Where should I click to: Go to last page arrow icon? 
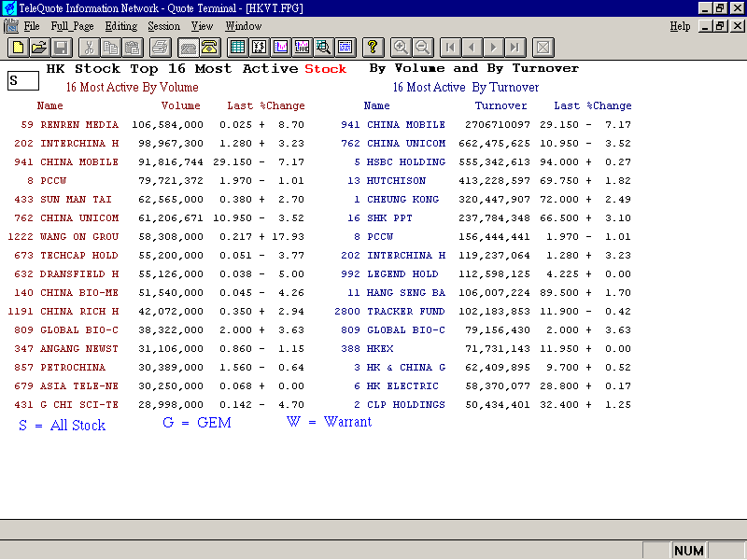[515, 48]
